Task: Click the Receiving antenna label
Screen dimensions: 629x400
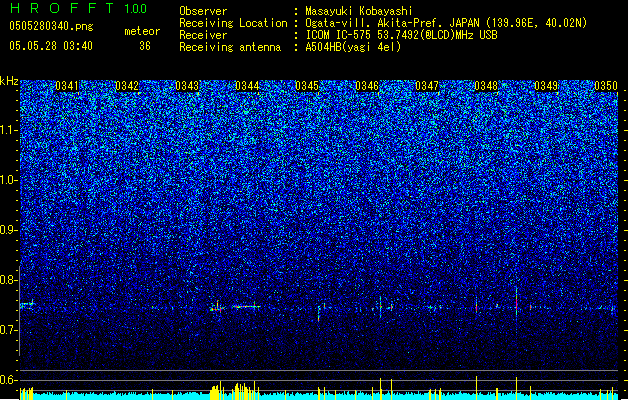Action: [230, 47]
